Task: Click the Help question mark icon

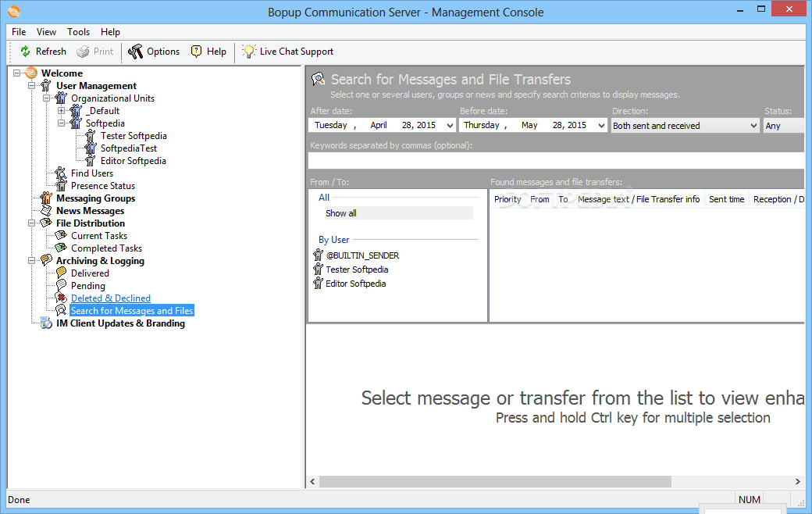Action: 196,52
